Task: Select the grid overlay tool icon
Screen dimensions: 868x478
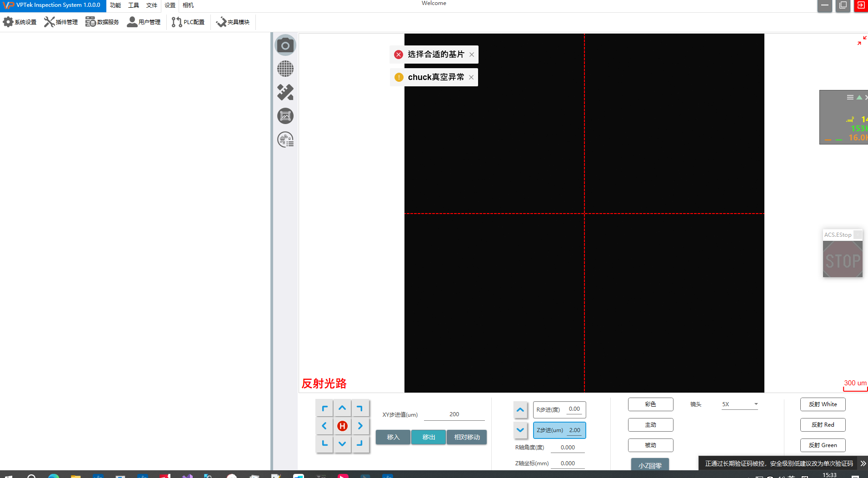Action: (x=285, y=69)
